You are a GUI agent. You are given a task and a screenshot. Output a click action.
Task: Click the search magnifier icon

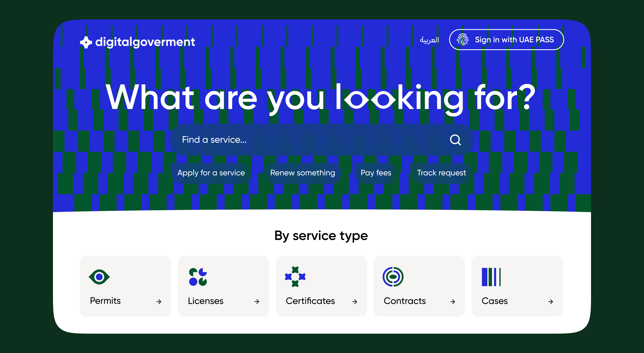(455, 140)
